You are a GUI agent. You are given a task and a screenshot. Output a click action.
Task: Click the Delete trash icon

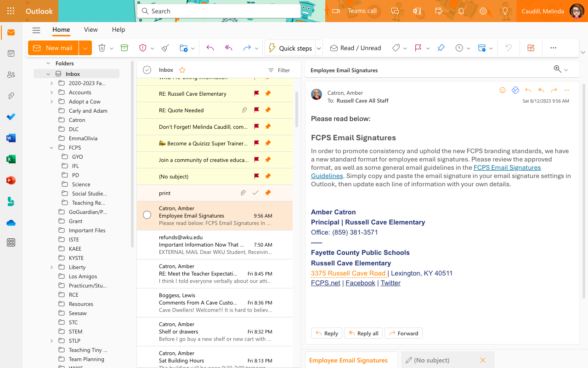102,48
